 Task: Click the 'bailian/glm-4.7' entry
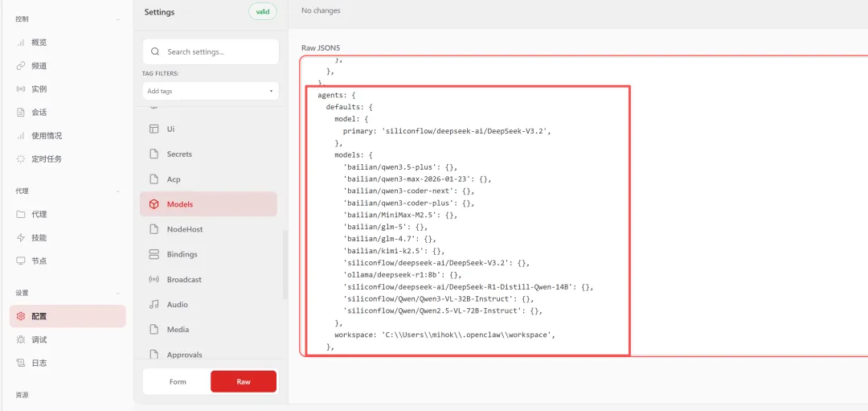coord(390,240)
